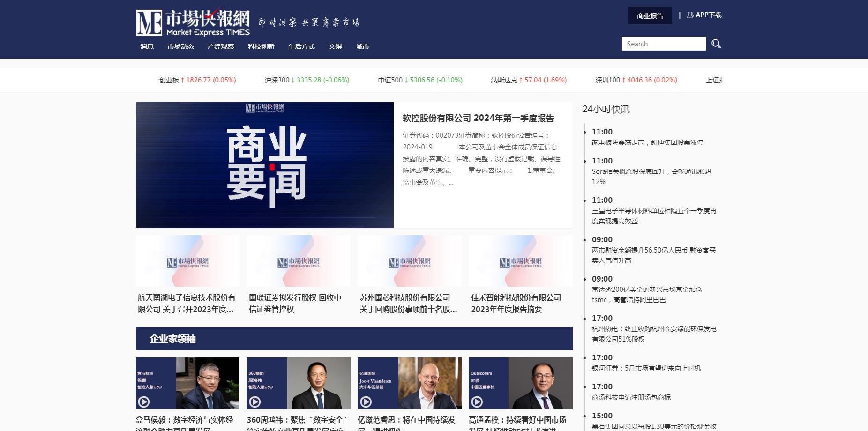This screenshot has width=868, height=431.
Task: Open 文娱 navigation item
Action: (335, 46)
